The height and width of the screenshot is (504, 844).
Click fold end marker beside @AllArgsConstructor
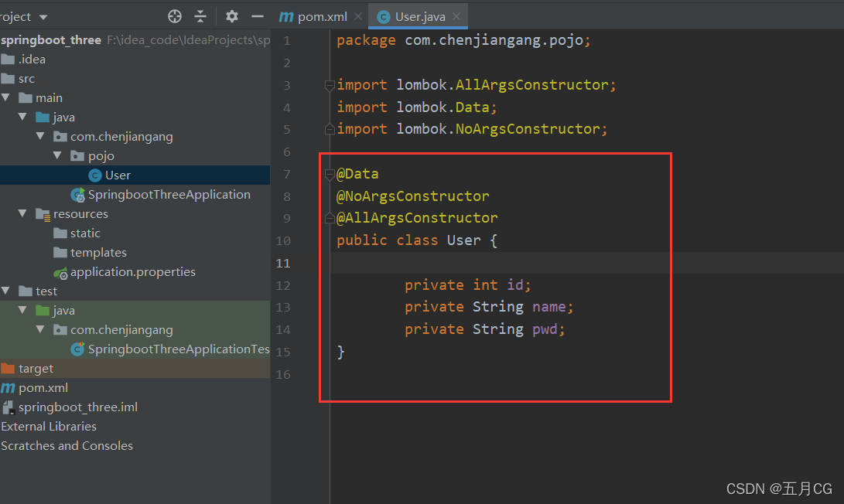330,218
